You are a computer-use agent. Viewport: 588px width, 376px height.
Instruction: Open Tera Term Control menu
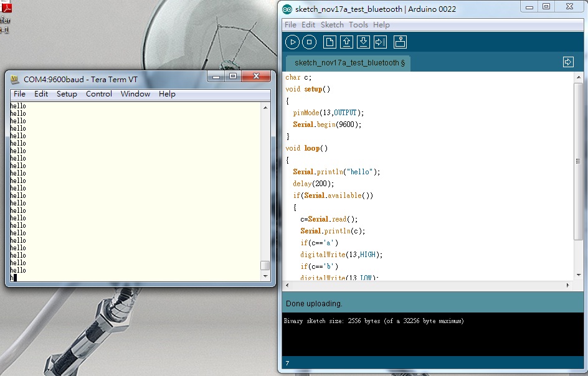click(99, 94)
